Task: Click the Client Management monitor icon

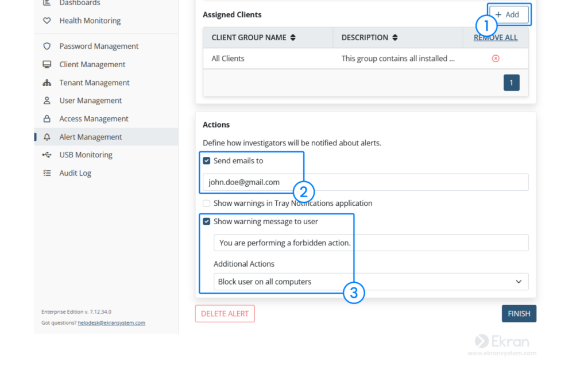Action: [x=47, y=64]
